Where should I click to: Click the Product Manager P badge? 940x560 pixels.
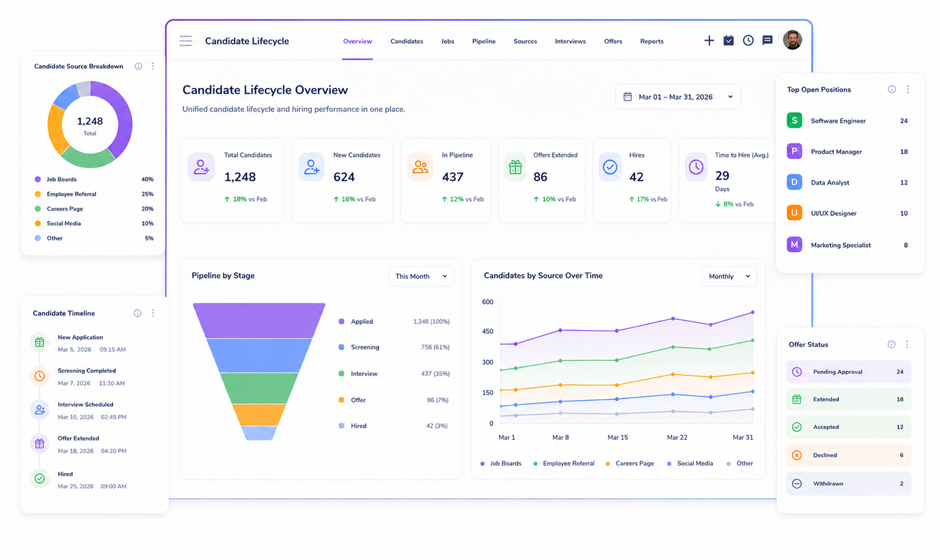tap(794, 152)
